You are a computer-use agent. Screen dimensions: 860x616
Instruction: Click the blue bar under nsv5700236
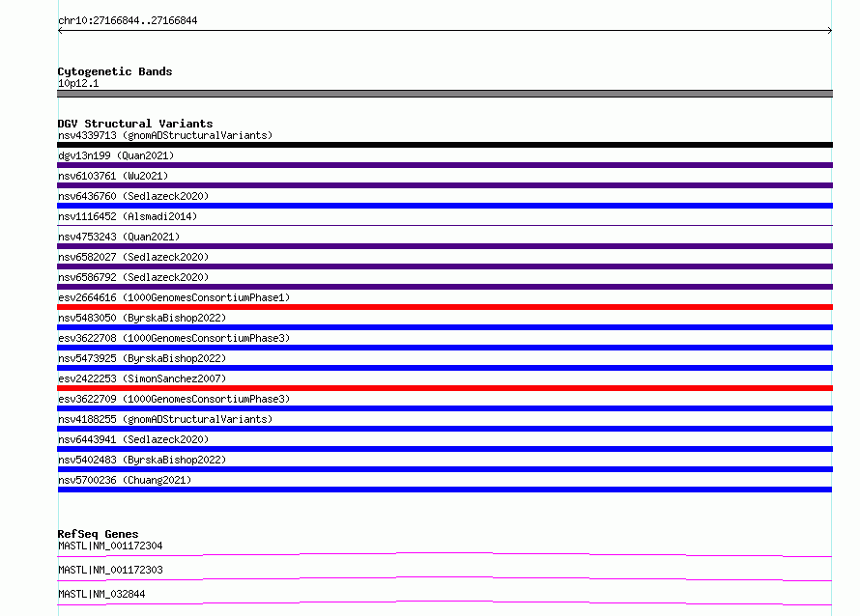444,490
